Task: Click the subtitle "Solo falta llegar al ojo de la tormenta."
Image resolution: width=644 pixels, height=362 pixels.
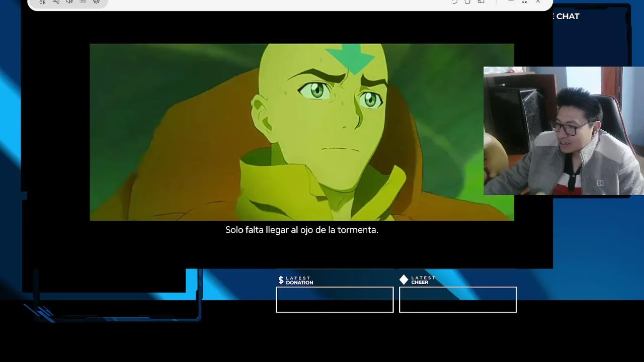Action: 302,230
